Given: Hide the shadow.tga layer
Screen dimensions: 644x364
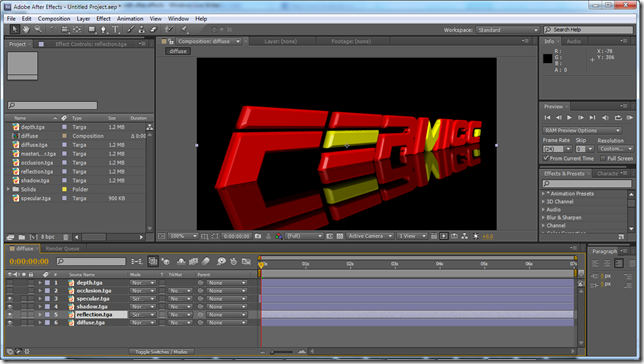Looking at the screenshot, I should pyautogui.click(x=10, y=306).
